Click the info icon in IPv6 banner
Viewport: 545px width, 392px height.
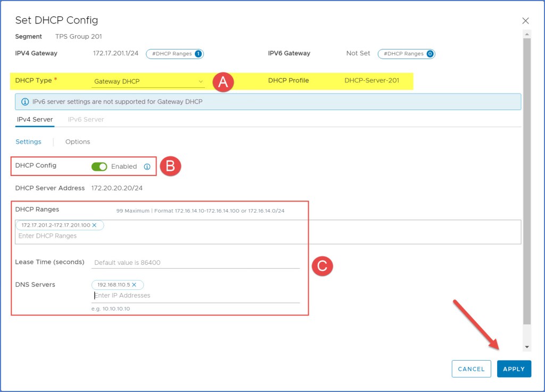(x=25, y=102)
